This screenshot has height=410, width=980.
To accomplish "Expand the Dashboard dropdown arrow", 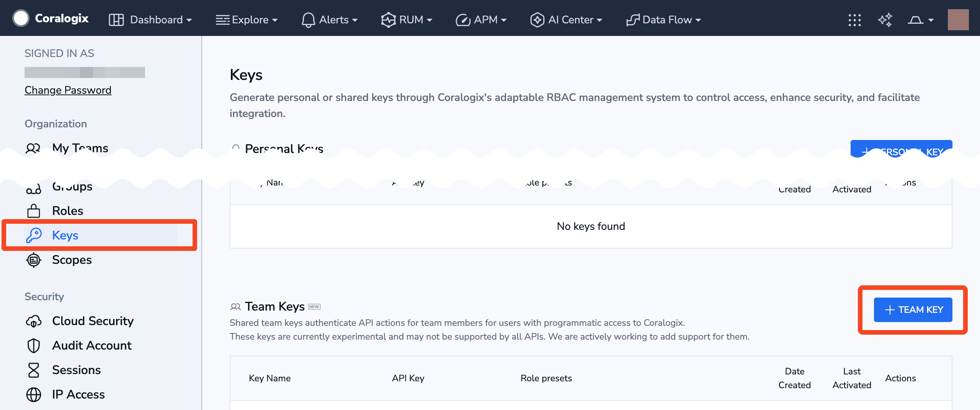I will [x=189, y=20].
